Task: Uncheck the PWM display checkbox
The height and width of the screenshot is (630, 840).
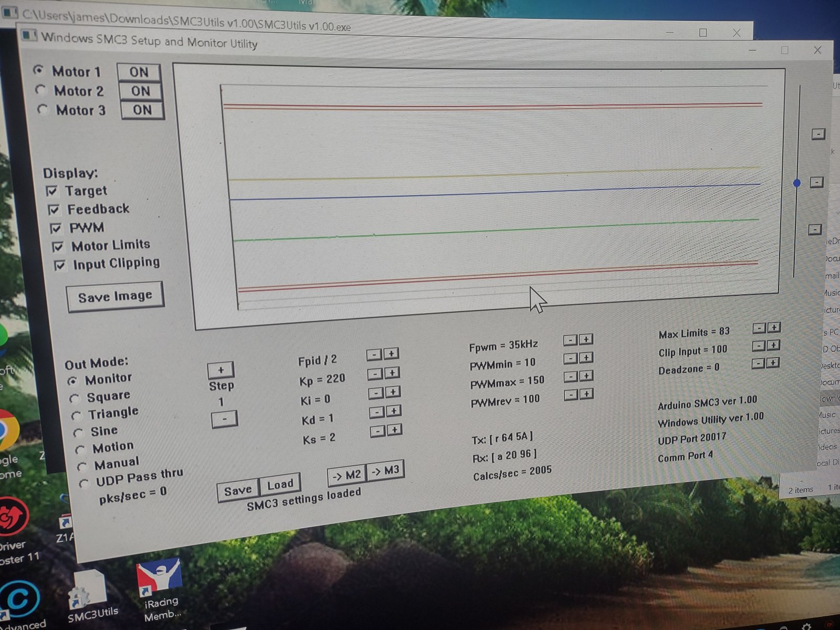Action: coord(56,228)
